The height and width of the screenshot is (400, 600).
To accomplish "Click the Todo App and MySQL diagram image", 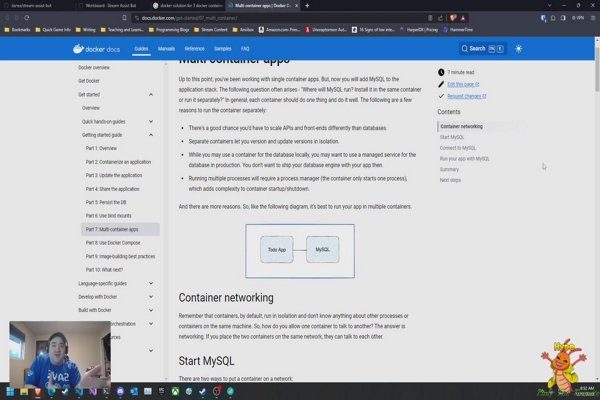I will point(300,251).
